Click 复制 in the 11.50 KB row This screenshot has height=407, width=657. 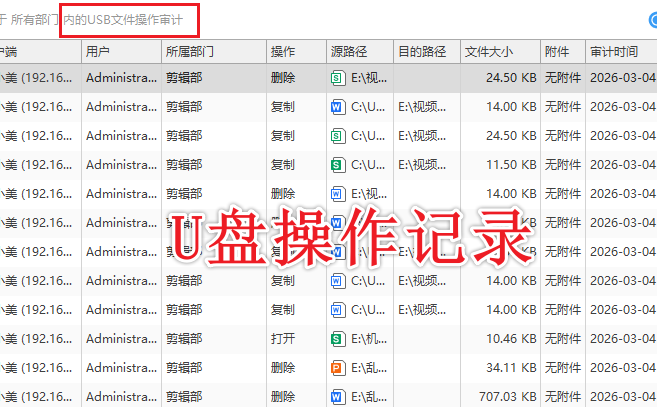click(283, 165)
